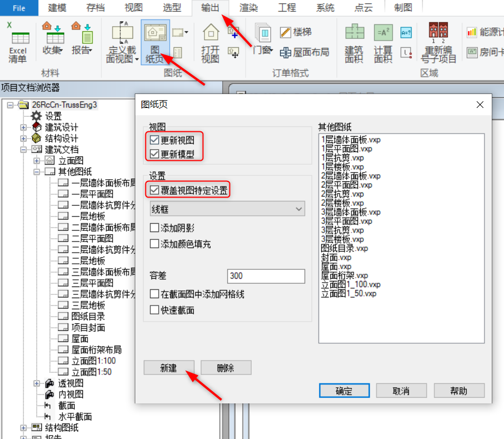
Task: Enable 添加阴影 checkbox
Action: click(154, 228)
